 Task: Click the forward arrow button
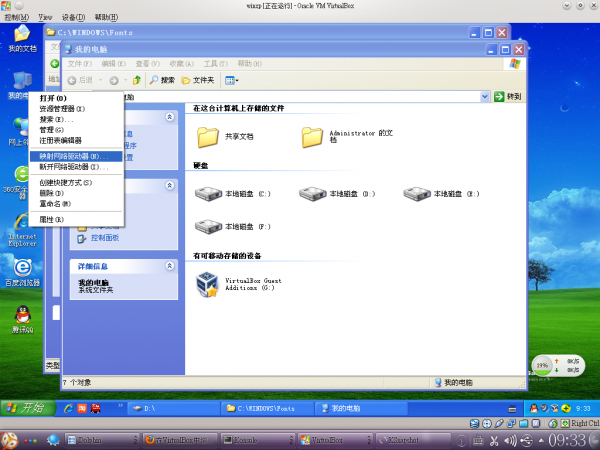pos(114,80)
